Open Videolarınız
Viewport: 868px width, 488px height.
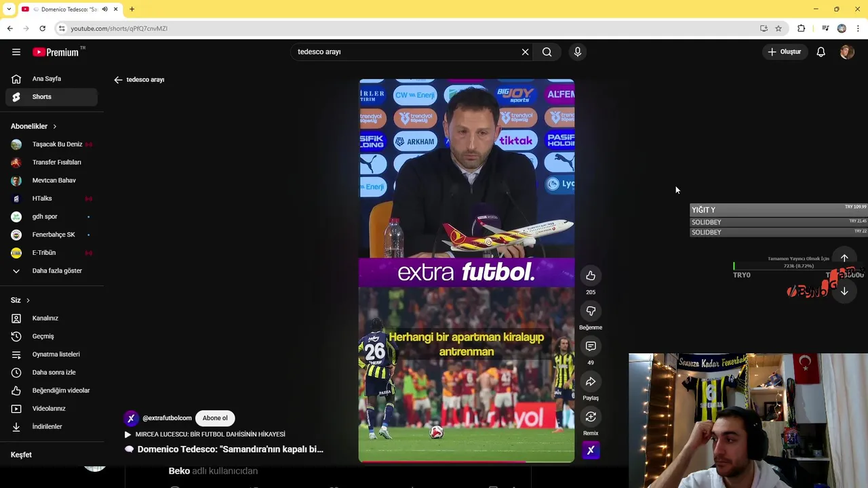(x=52, y=409)
